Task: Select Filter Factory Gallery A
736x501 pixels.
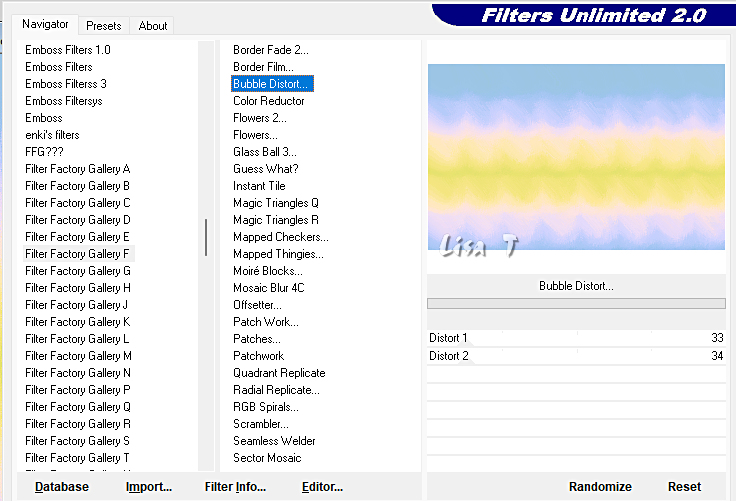Action: pyautogui.click(x=77, y=169)
